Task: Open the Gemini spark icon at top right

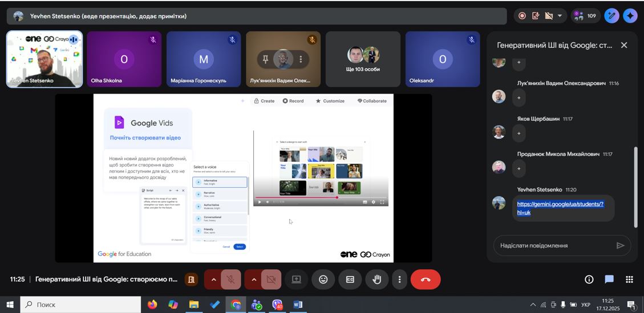Action: click(x=630, y=16)
